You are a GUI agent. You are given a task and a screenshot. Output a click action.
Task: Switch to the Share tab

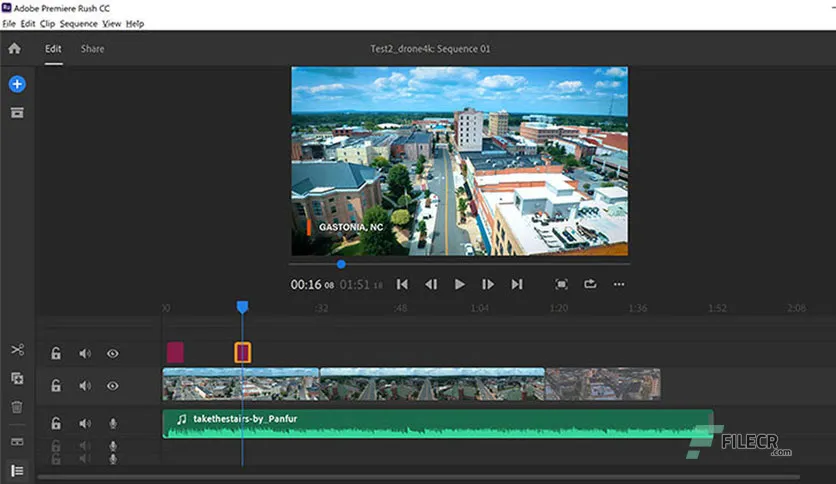pyautogui.click(x=92, y=48)
